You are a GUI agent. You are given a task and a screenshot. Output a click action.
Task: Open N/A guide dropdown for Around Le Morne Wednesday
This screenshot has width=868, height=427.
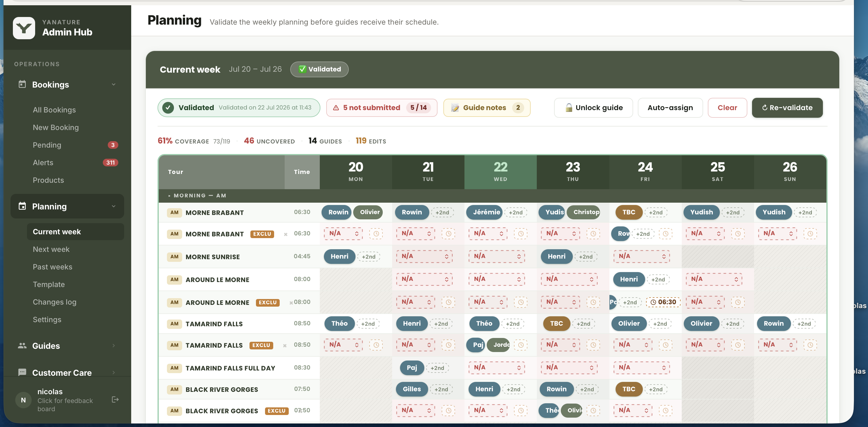[497, 279]
